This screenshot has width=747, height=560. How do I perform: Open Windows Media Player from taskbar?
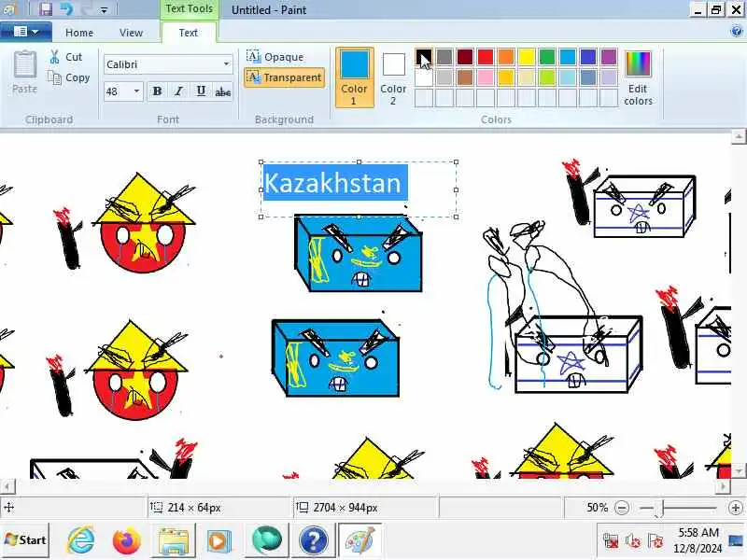point(219,541)
